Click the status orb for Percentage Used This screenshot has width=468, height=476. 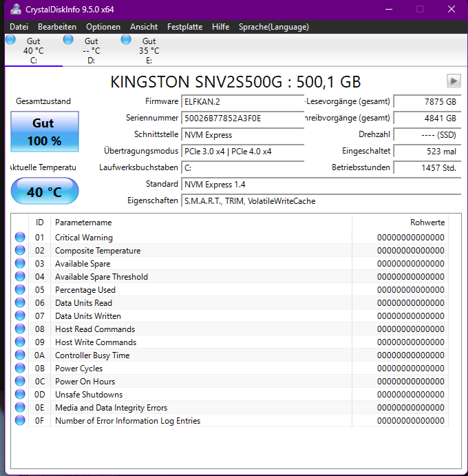(x=20, y=289)
